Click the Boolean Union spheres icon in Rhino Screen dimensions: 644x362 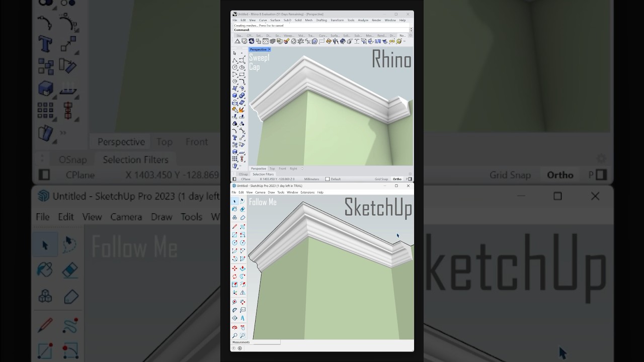click(242, 95)
